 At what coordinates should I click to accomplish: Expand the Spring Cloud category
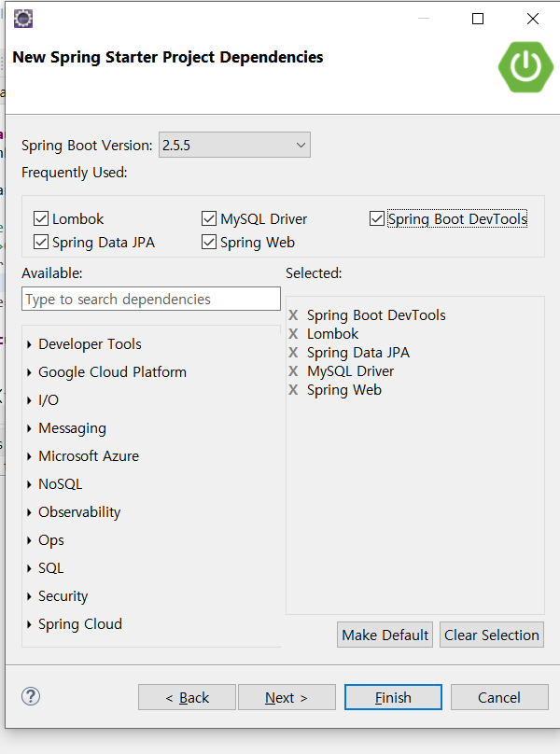pyautogui.click(x=29, y=624)
